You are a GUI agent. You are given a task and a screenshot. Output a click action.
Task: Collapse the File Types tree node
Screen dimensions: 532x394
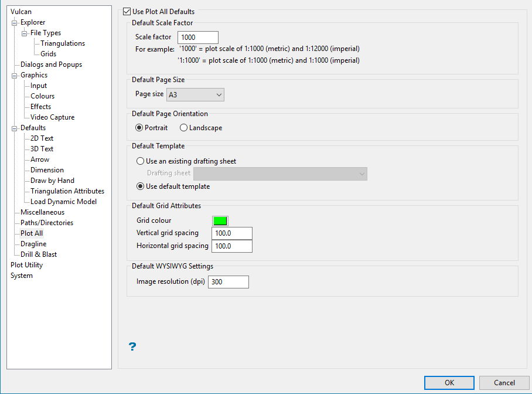25,33
